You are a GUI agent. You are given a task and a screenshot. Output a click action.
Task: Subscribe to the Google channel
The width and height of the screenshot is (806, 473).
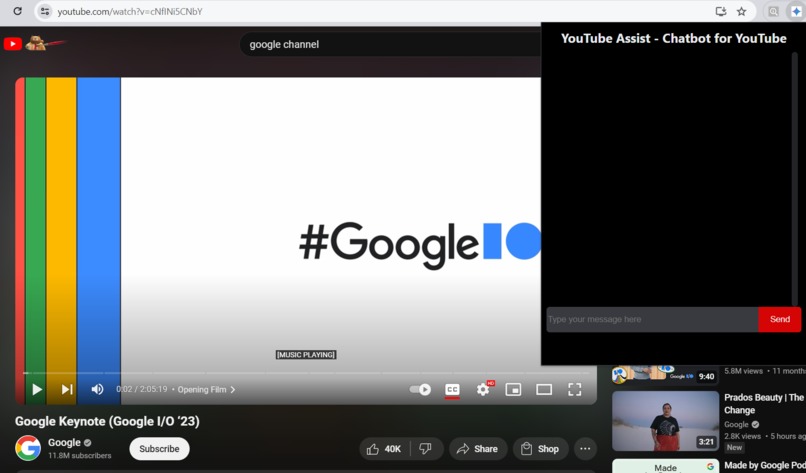(159, 448)
